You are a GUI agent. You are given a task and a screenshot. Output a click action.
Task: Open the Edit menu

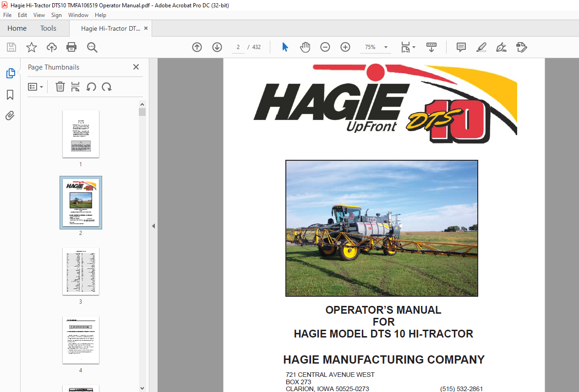pos(22,15)
